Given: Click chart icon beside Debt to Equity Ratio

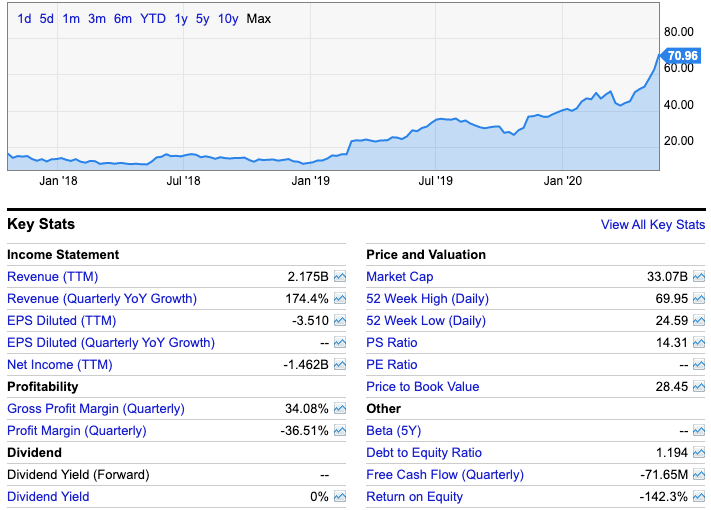Looking at the screenshot, I should (699, 453).
